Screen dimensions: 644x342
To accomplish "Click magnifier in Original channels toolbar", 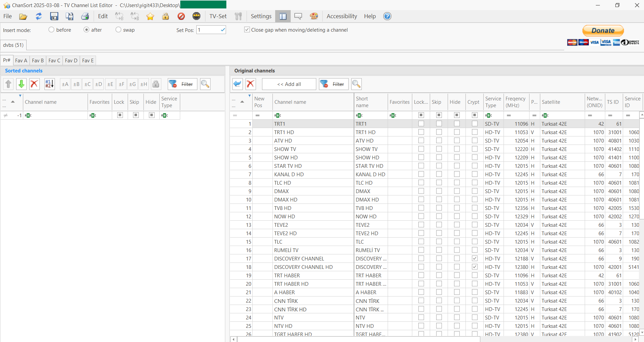I will click(356, 84).
